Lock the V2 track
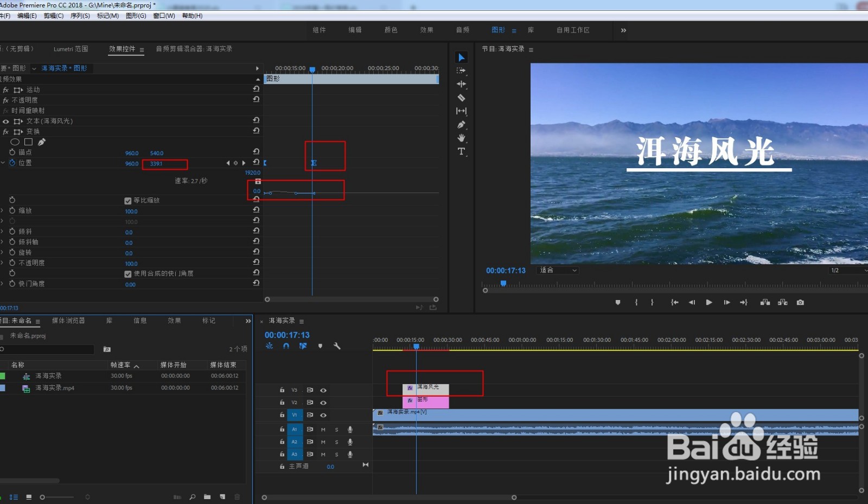Screen dimensions: 868x504 [282, 403]
